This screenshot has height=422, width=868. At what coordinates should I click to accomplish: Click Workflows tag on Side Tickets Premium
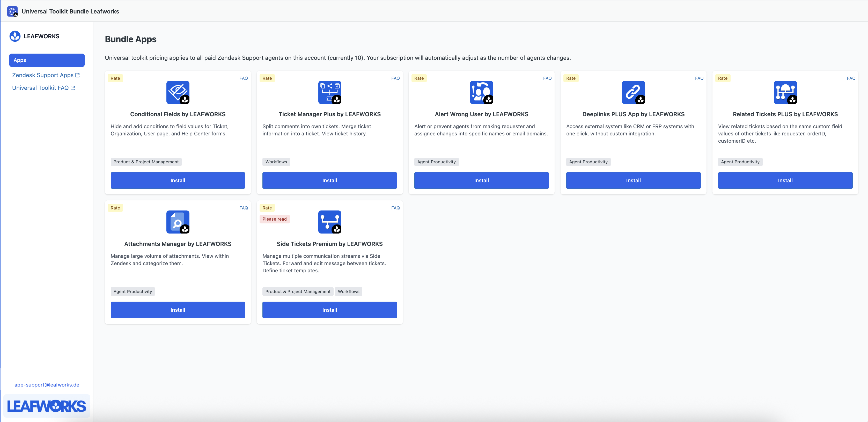pos(348,292)
